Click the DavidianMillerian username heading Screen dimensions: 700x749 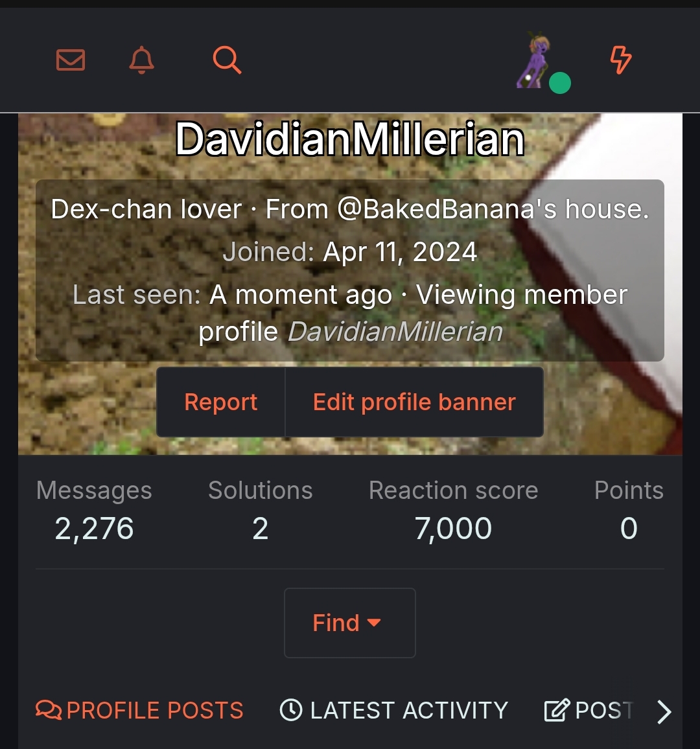point(350,139)
